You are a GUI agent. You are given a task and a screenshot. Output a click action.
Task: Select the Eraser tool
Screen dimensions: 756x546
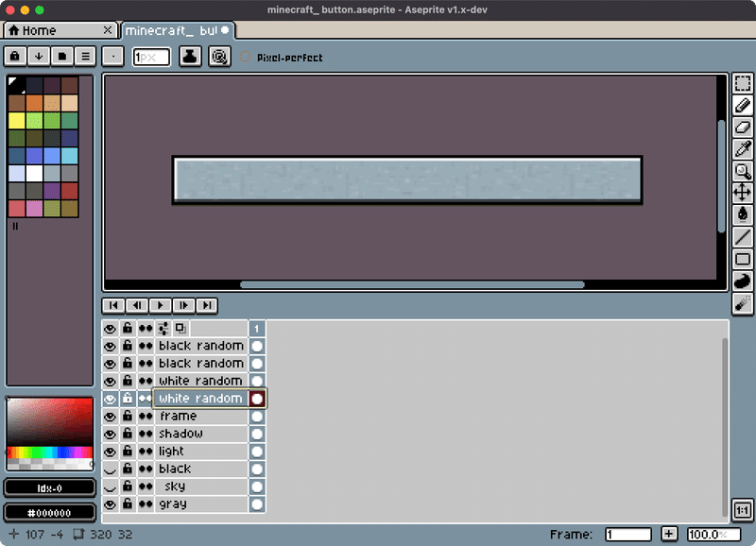tap(742, 128)
